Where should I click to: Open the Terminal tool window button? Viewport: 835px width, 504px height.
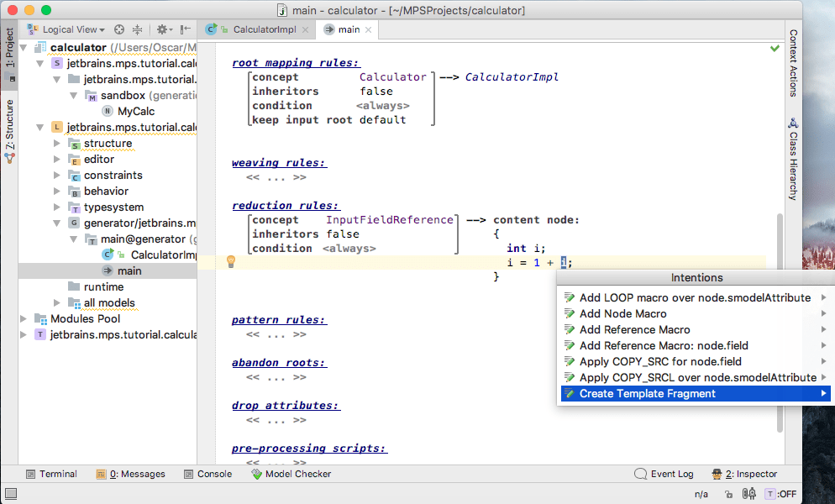pos(50,474)
